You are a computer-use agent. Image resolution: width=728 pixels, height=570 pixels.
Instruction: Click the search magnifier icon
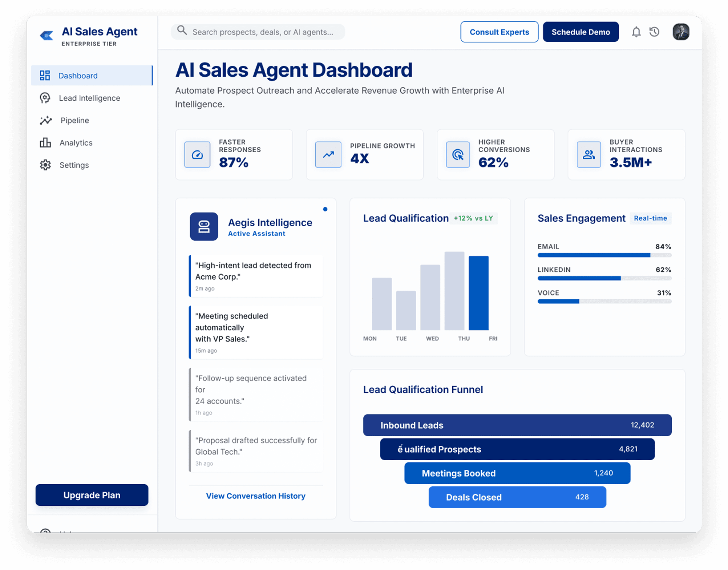(x=182, y=31)
